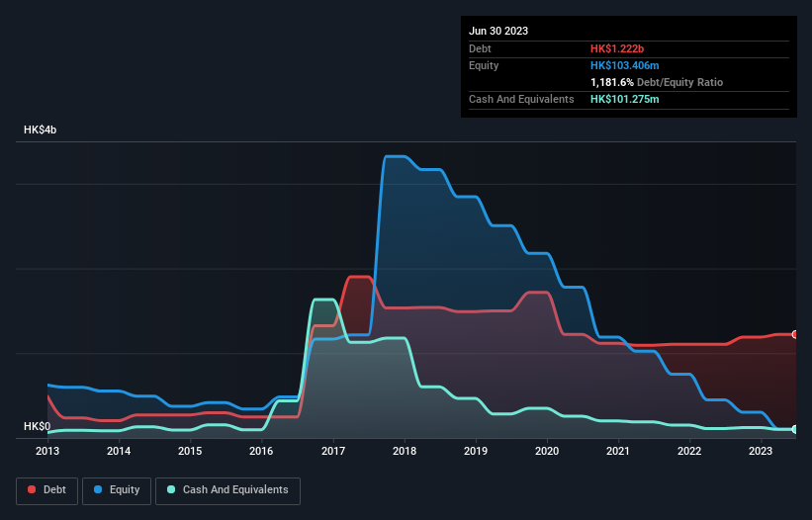Viewport: 812px width, 520px height.
Task: Click the 2021 x-axis label
Action: point(618,451)
